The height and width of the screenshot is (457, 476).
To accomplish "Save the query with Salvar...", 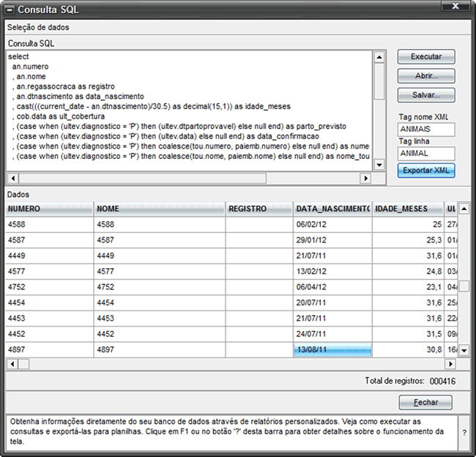I will tap(426, 95).
